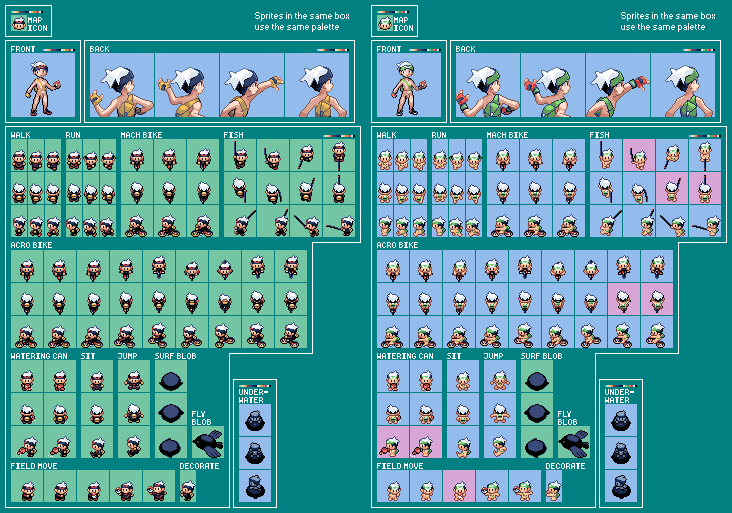Click first FIELD MOVE frame on red-headband sheet
732x513 pixels.
tap(27, 486)
